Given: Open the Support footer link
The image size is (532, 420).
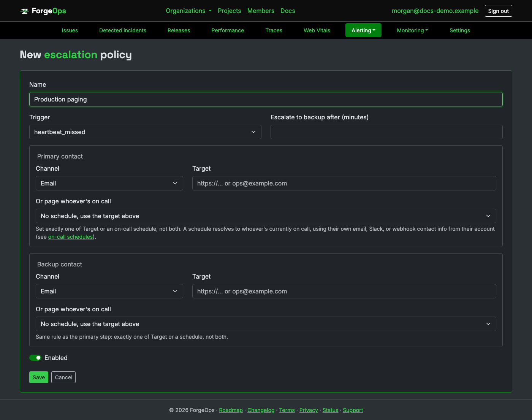Looking at the screenshot, I should (353, 410).
